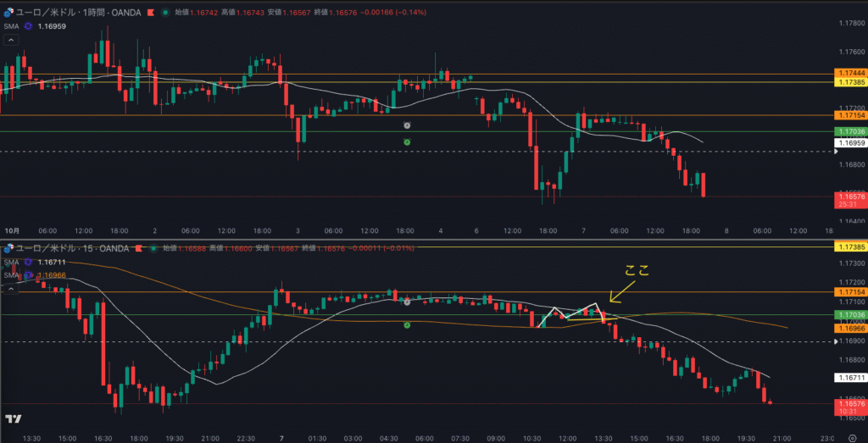Select the green 1.17036 price label on the upper chart
The image size is (868, 443).
(849, 132)
